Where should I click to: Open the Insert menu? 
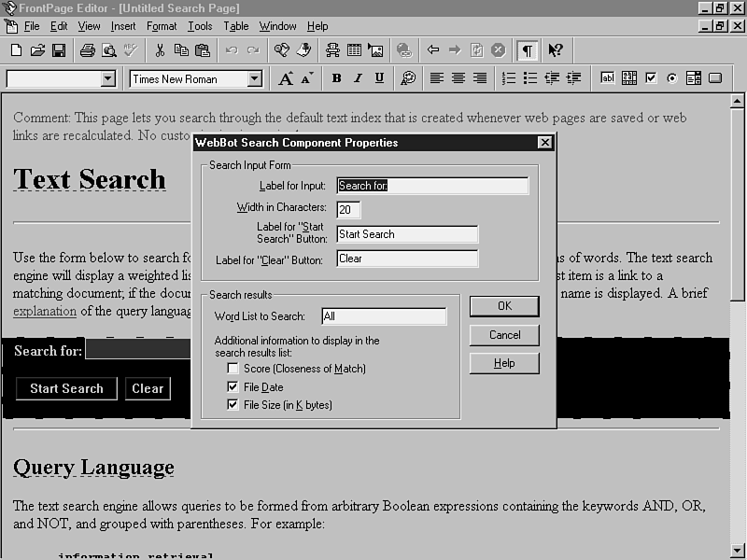(123, 26)
